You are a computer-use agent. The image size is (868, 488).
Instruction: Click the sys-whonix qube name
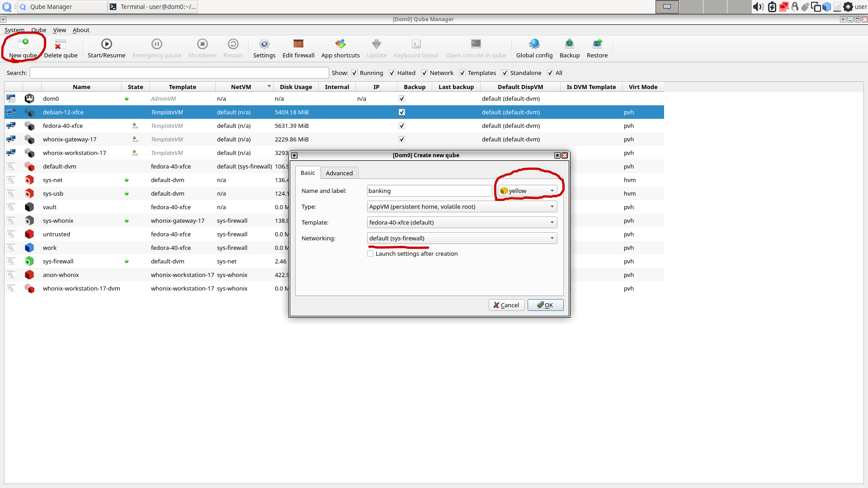[x=58, y=221]
